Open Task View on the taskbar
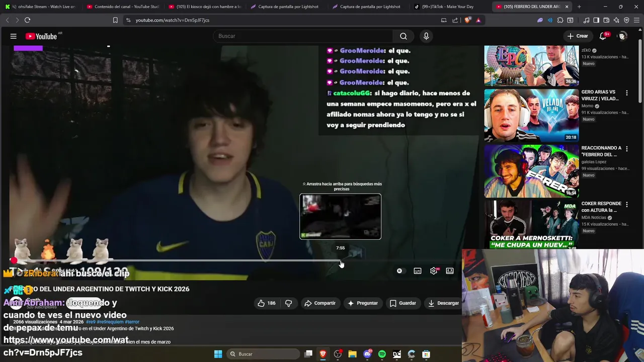644x362 pixels. pos(308,354)
